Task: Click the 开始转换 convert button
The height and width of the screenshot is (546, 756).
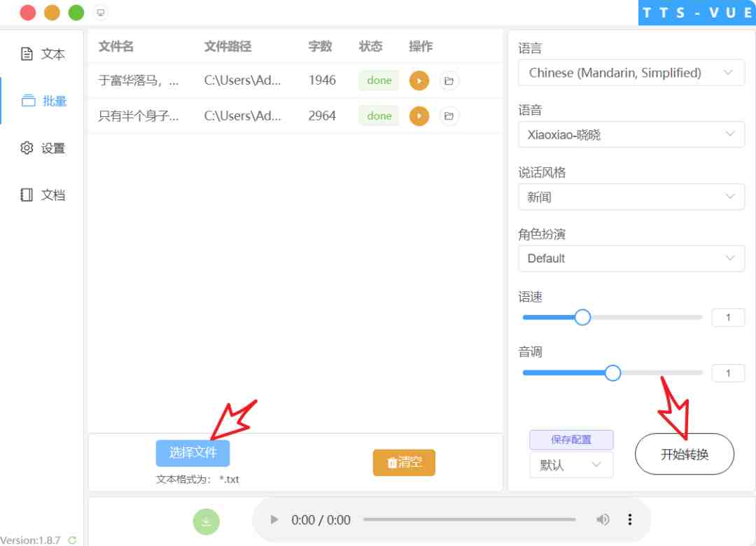Action: point(684,454)
